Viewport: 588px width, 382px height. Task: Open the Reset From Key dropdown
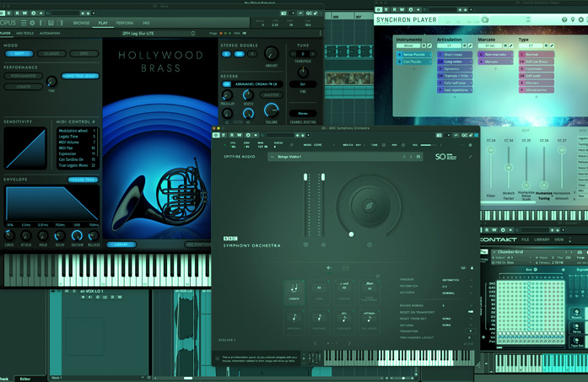coord(456,319)
